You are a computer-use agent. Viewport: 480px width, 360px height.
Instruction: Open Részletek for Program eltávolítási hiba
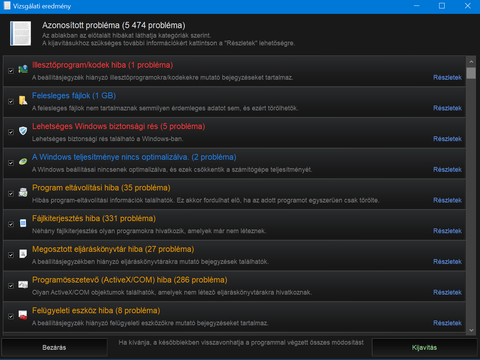[x=447, y=200]
